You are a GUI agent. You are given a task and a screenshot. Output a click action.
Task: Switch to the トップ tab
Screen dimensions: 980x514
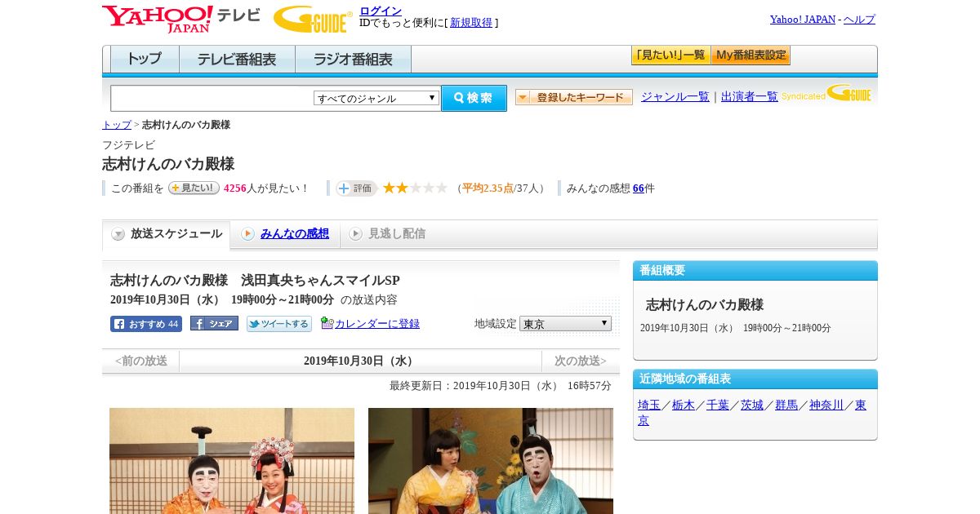pos(145,60)
